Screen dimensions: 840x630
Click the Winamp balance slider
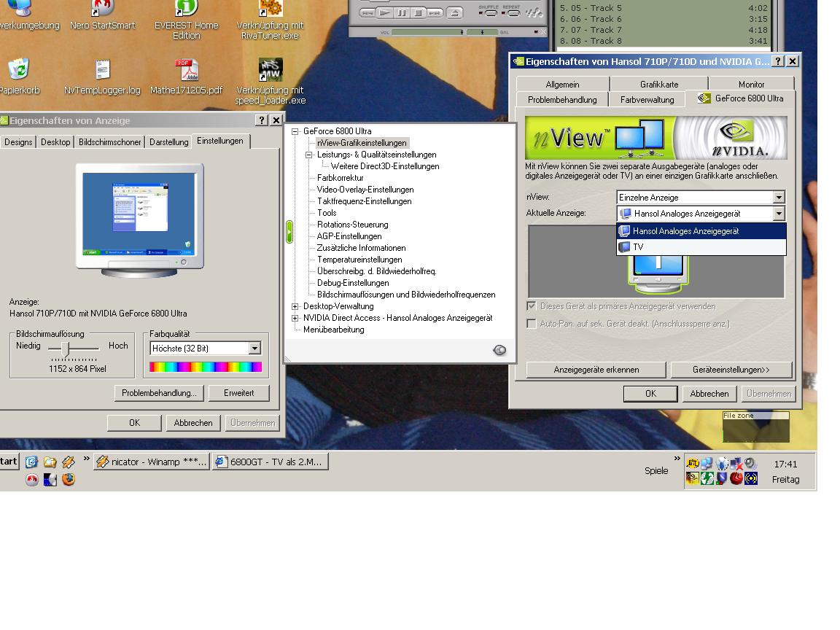coord(482,33)
